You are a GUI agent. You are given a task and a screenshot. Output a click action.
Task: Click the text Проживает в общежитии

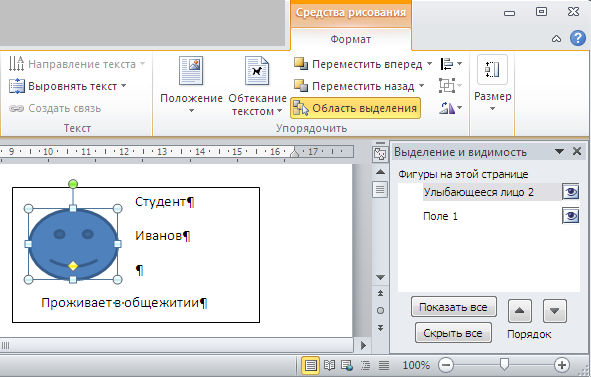(120, 302)
